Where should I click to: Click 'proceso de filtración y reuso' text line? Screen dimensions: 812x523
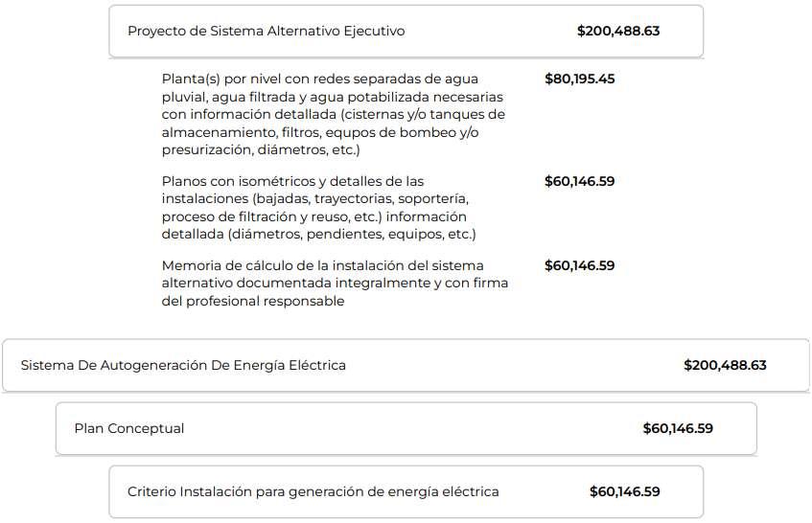(x=313, y=216)
